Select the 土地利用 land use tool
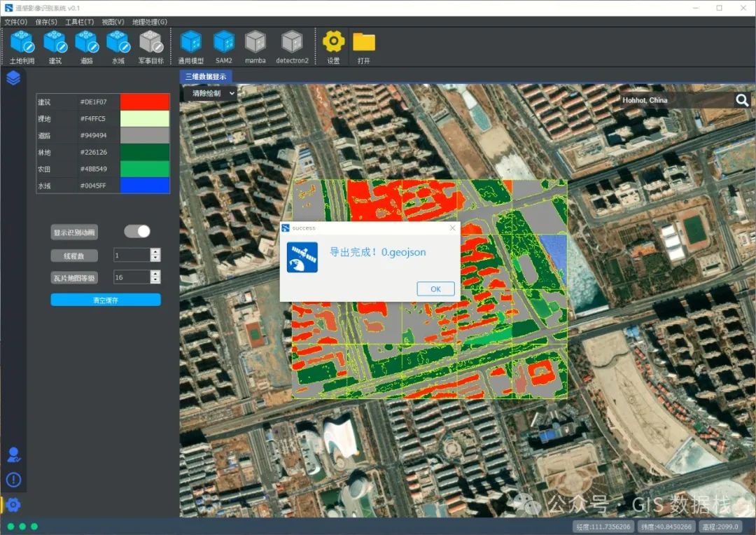The width and height of the screenshot is (756, 535). coord(22,47)
